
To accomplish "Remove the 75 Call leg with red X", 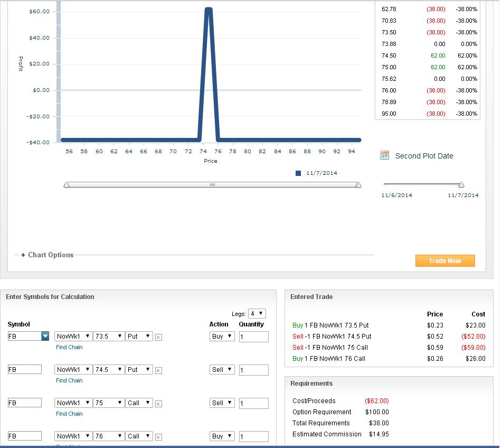I will [x=158, y=404].
